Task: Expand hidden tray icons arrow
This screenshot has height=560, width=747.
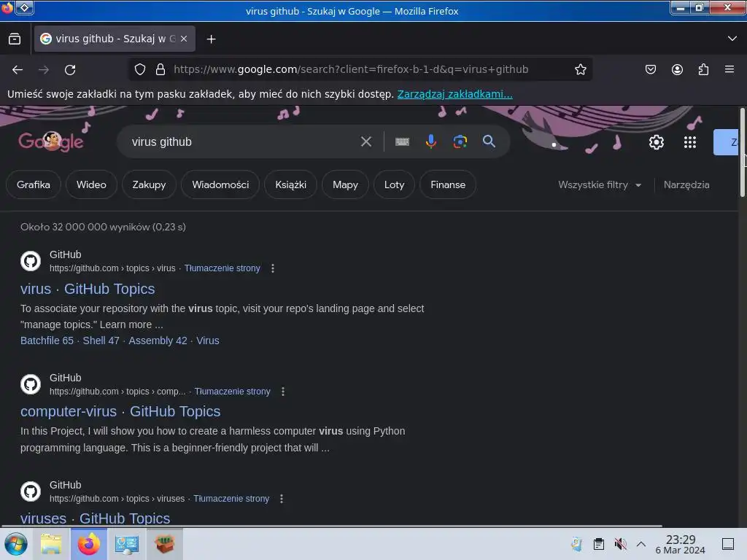Action: pos(641,544)
